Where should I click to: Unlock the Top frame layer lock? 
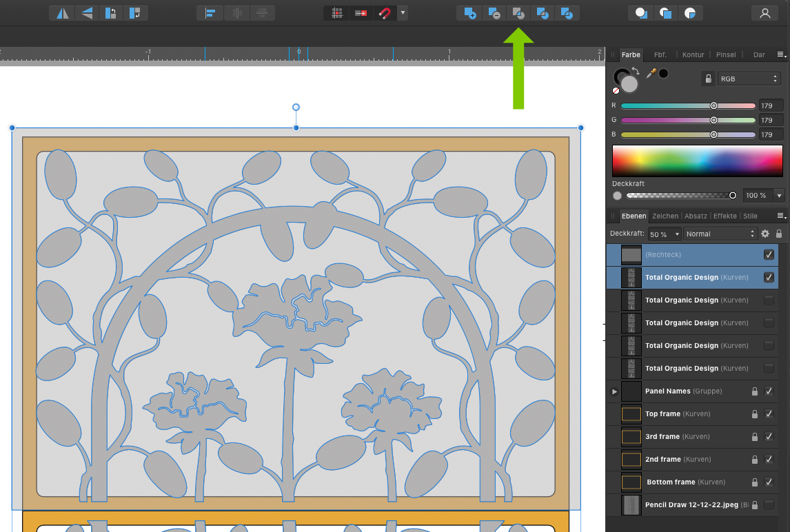click(x=755, y=413)
